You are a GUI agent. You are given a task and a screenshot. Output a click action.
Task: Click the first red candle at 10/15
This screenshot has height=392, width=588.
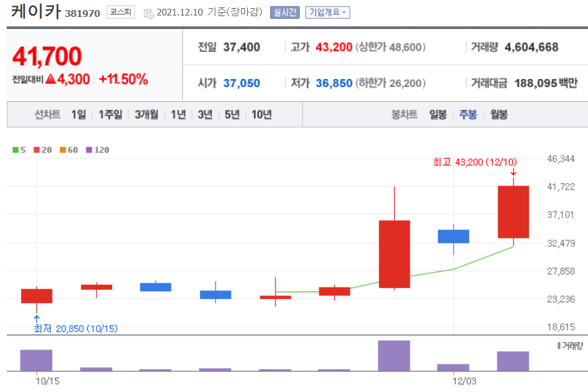(x=36, y=296)
